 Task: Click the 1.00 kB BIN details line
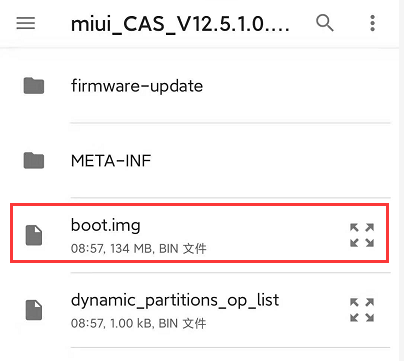139,323
